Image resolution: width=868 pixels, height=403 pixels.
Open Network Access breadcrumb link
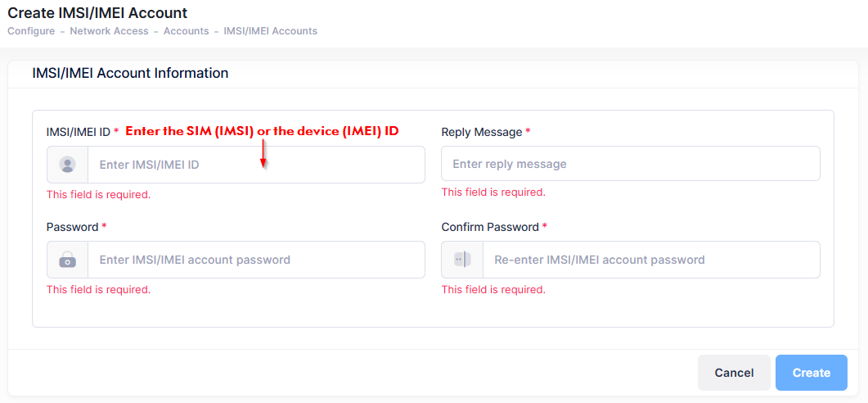(x=109, y=31)
